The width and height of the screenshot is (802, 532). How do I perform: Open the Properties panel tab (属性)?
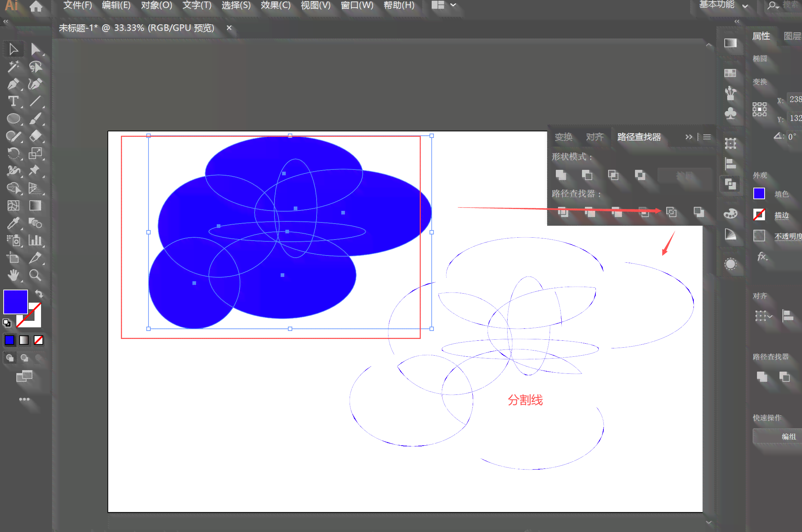tap(761, 36)
